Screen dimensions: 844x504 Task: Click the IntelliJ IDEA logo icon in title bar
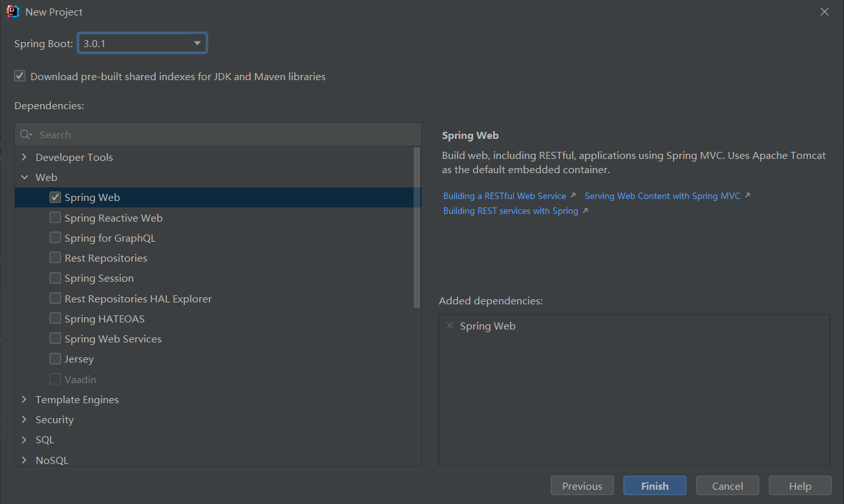(x=13, y=12)
